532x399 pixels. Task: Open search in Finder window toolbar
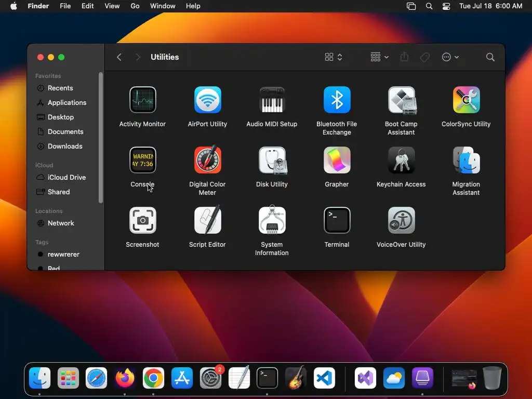tap(490, 57)
